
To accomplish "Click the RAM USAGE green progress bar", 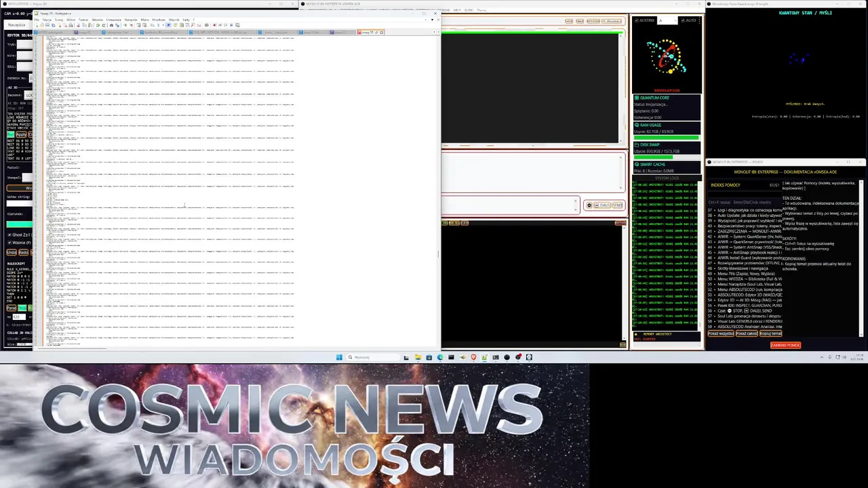I will coord(667,138).
